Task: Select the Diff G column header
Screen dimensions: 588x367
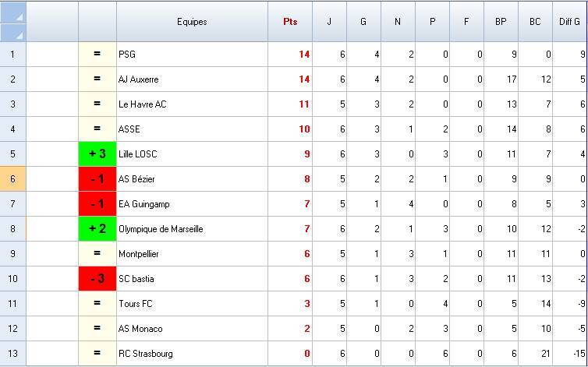Action: click(570, 22)
